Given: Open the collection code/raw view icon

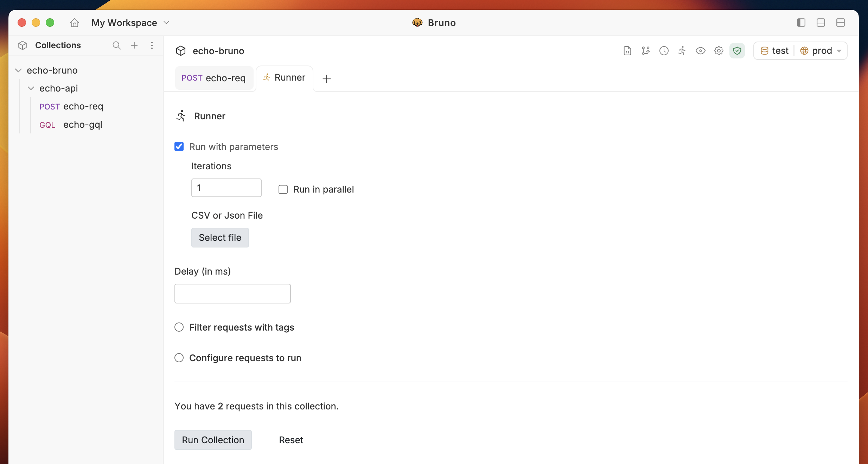Looking at the screenshot, I should (x=627, y=51).
